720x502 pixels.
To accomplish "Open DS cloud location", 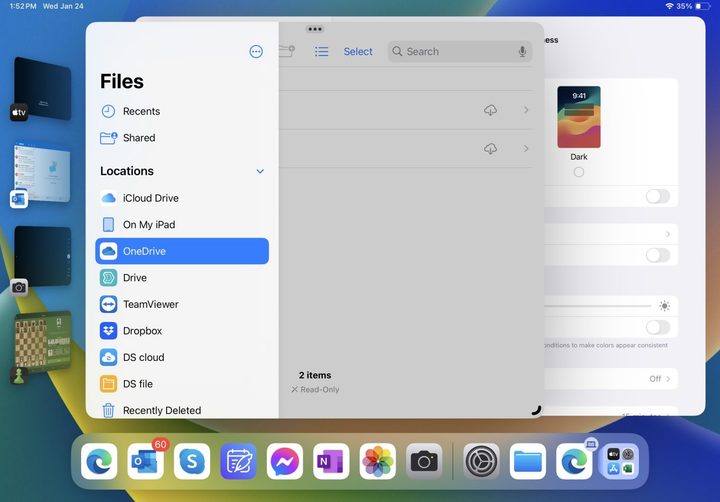I will (x=182, y=357).
